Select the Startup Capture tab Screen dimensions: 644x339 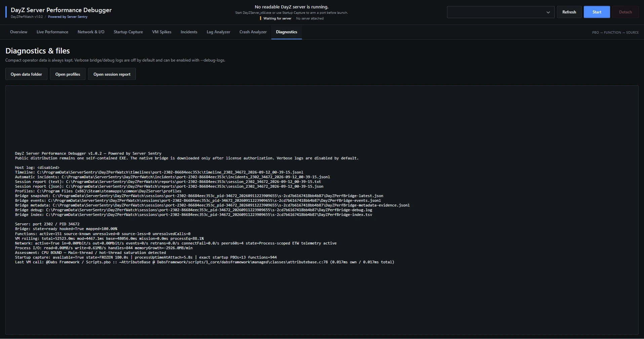click(128, 32)
